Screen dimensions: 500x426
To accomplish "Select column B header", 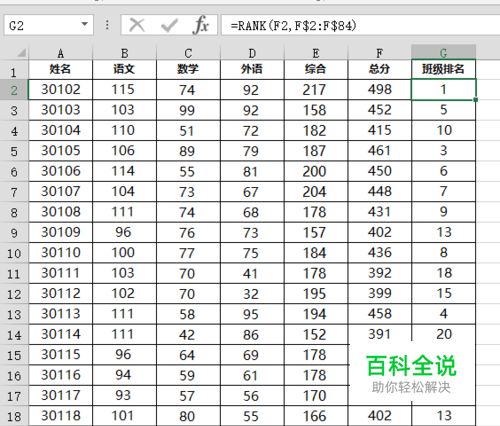I will click(x=124, y=53).
